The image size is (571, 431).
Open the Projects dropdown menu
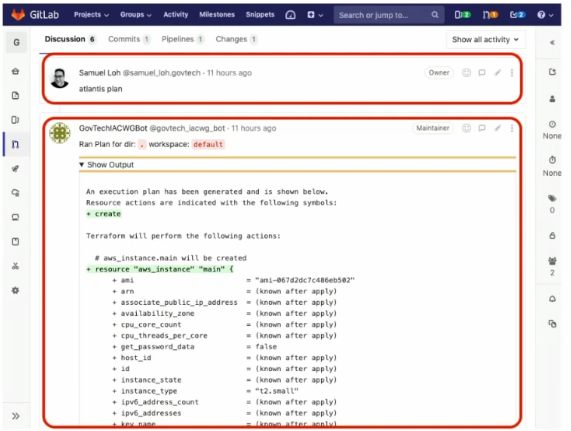click(x=91, y=15)
